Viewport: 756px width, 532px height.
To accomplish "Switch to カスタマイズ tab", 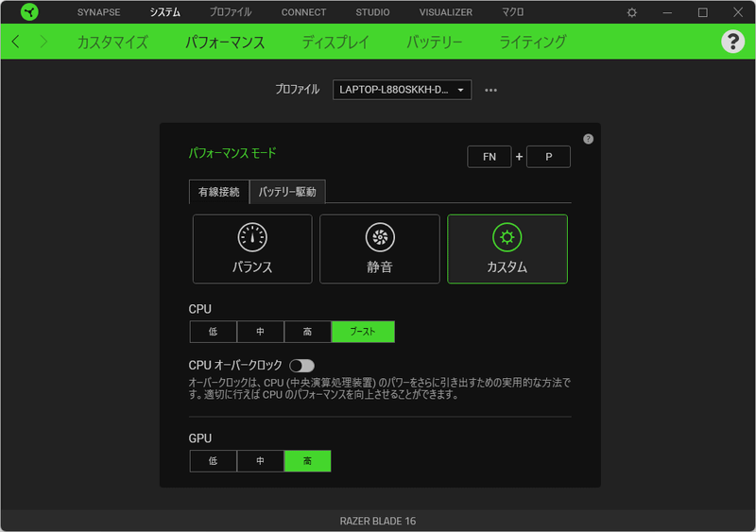I will pyautogui.click(x=112, y=42).
